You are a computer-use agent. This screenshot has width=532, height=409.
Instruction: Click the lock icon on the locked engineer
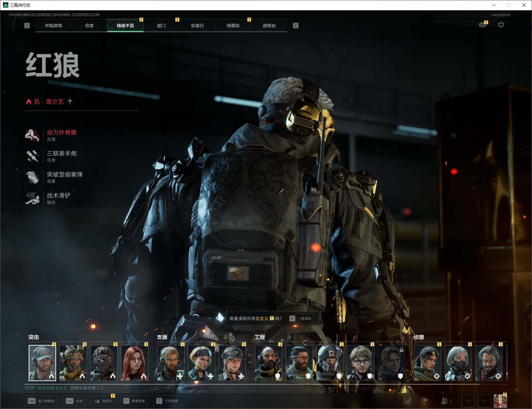click(401, 349)
